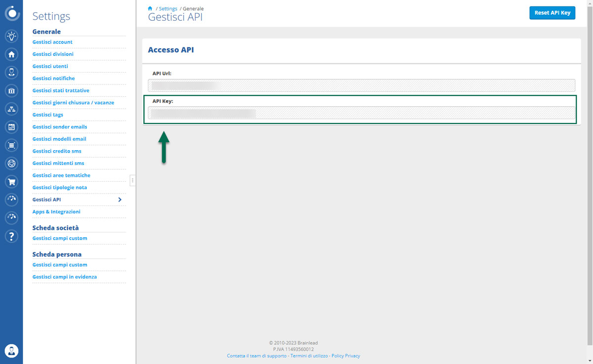Open the user profile avatar icon
This screenshot has width=593, height=364.
[x=11, y=351]
